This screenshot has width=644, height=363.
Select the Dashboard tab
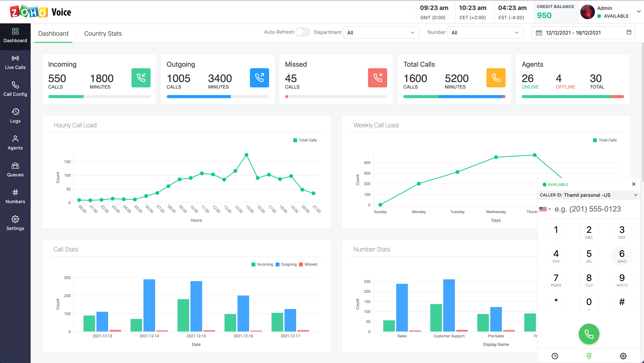(x=53, y=33)
